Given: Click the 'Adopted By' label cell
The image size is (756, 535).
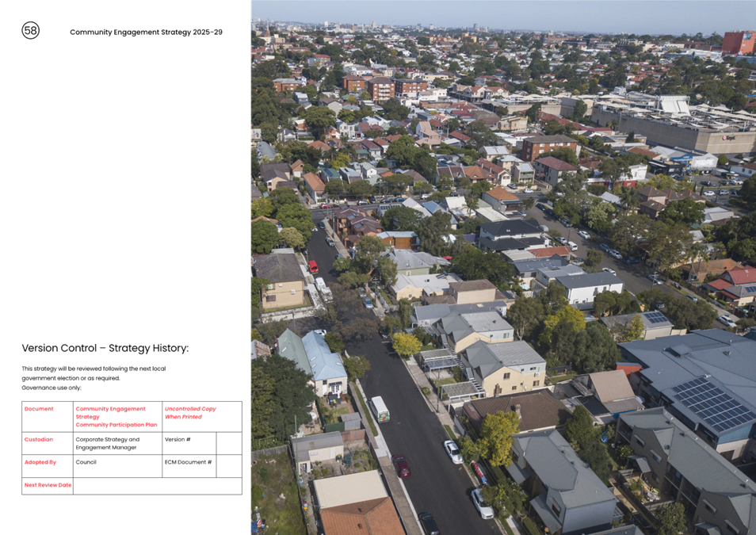Looking at the screenshot, I should [48, 466].
